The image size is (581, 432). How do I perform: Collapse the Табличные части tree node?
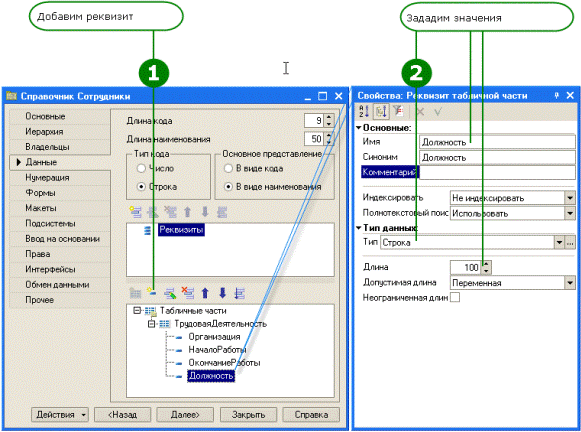click(137, 310)
